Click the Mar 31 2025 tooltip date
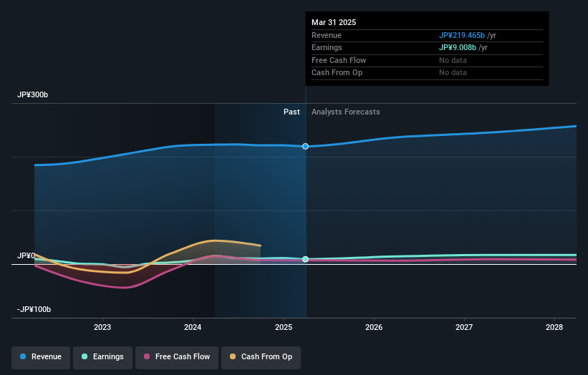 coord(334,22)
